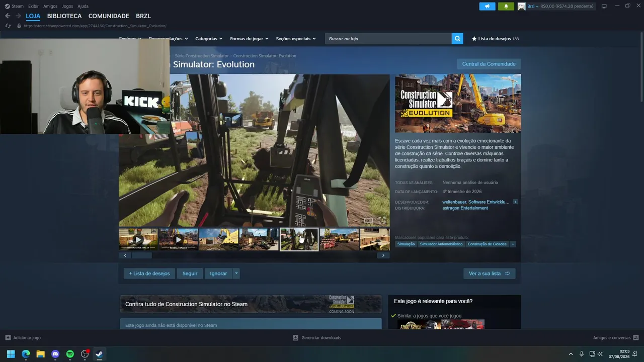Click the Seguir button
Viewport: 644px width, 362px height.
[190, 274]
